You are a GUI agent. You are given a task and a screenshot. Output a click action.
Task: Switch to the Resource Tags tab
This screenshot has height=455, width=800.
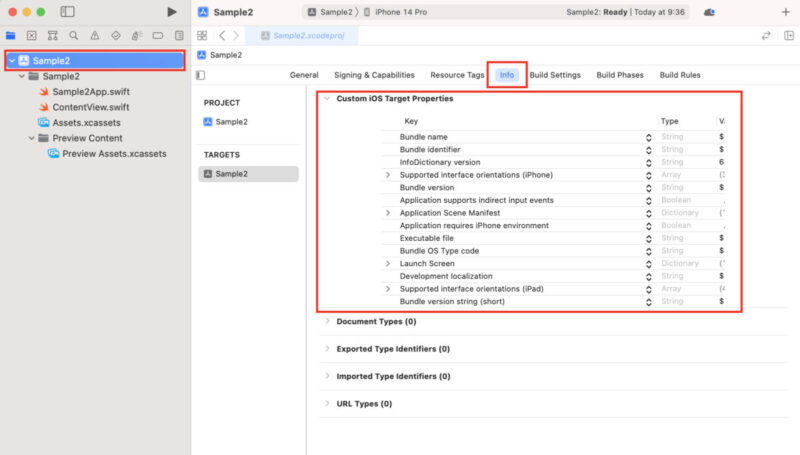457,75
